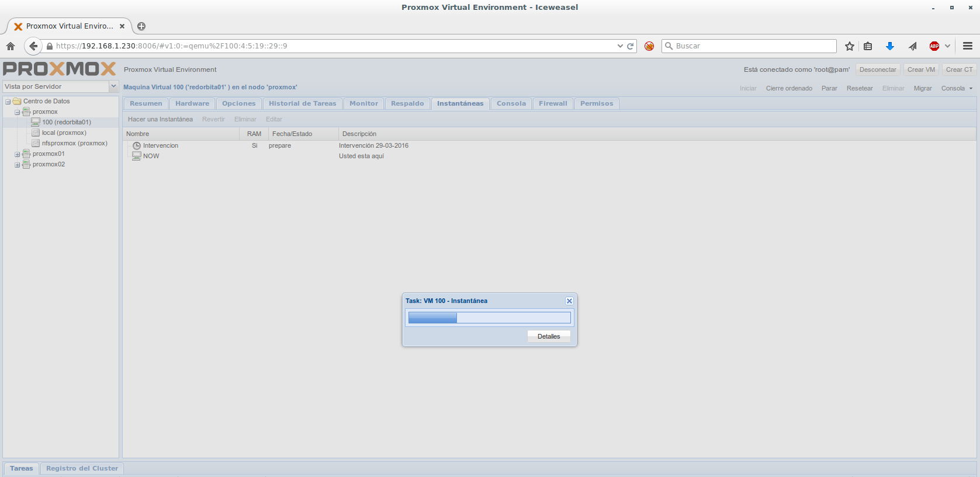
Task: Open the Registro del Cluster tab
Action: click(82, 468)
